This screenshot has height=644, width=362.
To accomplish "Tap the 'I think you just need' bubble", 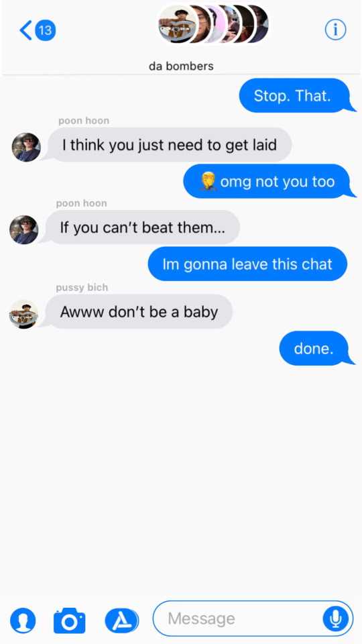I will point(167,145).
